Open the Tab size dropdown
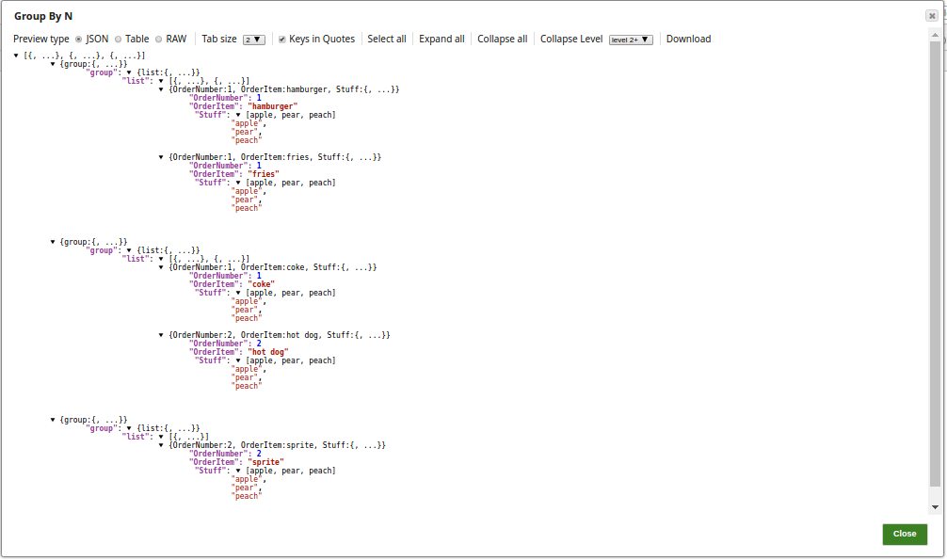Screen dimensions: 947x560 tap(254, 40)
